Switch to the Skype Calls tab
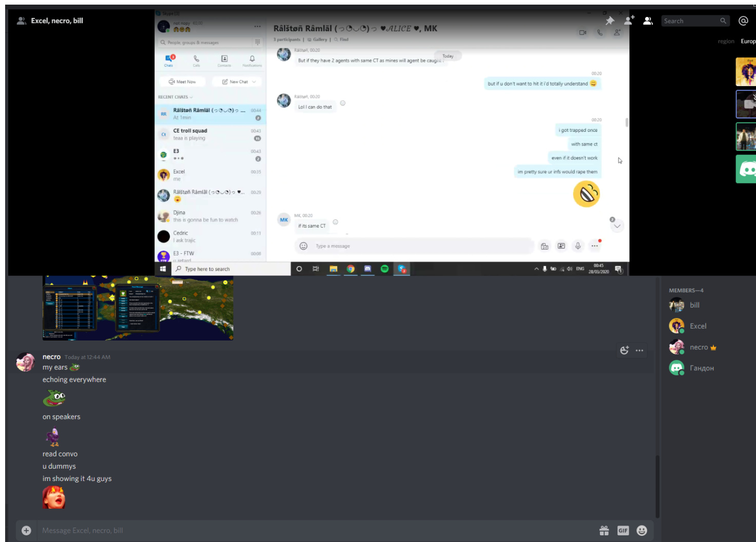The width and height of the screenshot is (756, 542). 196,61
